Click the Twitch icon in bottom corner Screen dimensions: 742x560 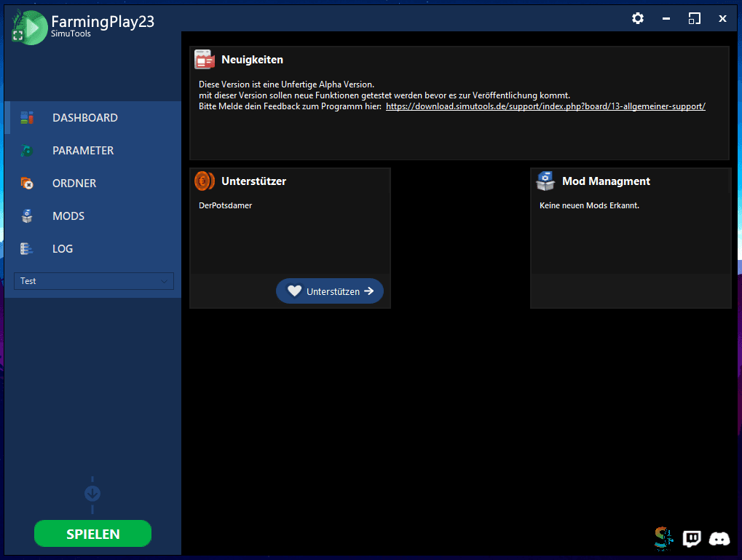tap(691, 539)
